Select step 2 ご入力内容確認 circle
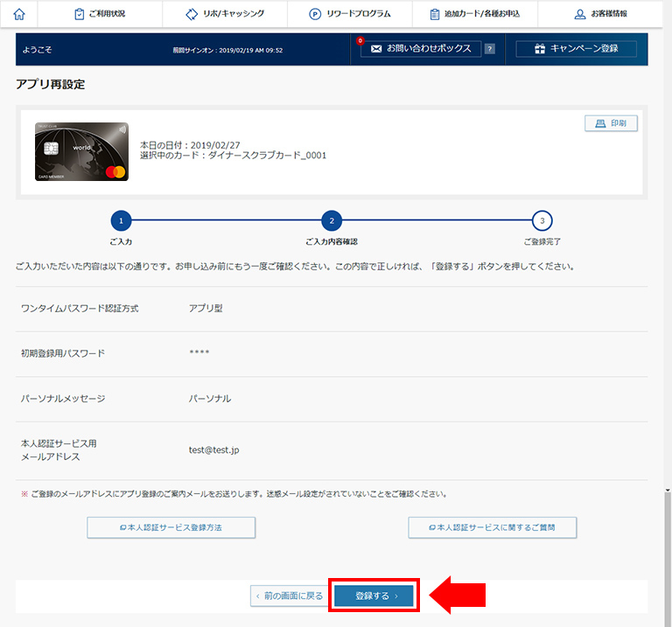 pyautogui.click(x=332, y=220)
